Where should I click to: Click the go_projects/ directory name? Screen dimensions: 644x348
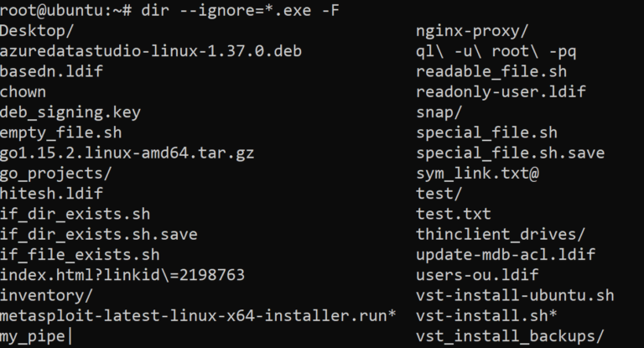tap(56, 174)
